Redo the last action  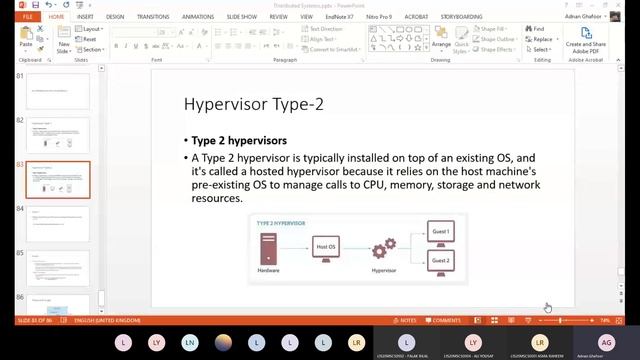[66, 5]
